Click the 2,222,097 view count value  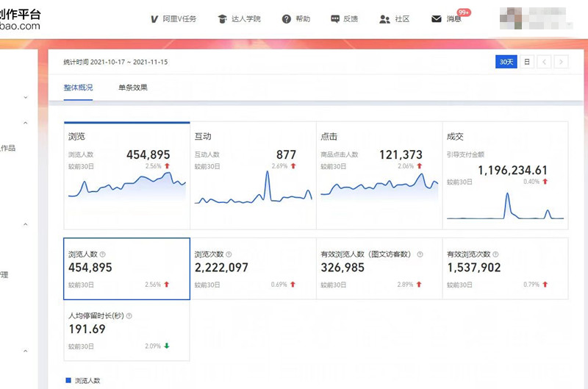tap(221, 268)
